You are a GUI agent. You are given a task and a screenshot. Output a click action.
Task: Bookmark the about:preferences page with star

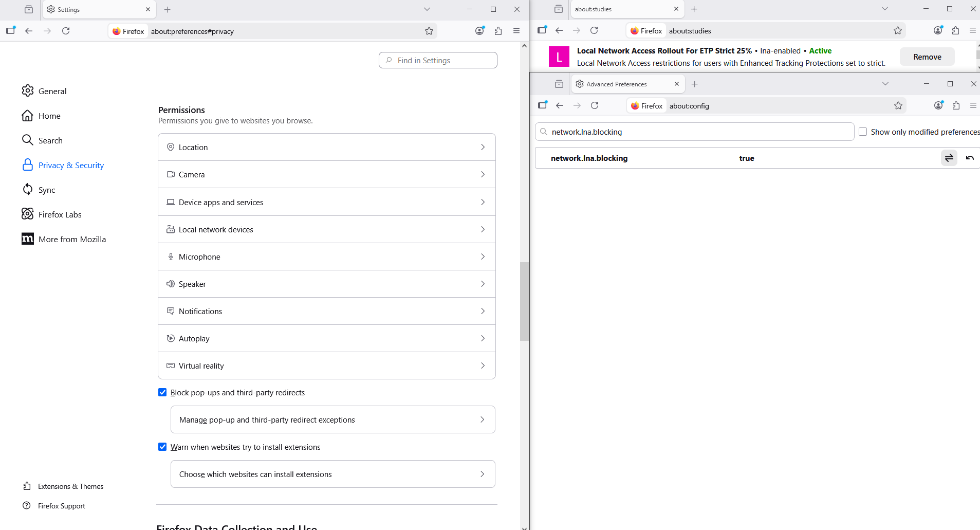click(x=429, y=31)
